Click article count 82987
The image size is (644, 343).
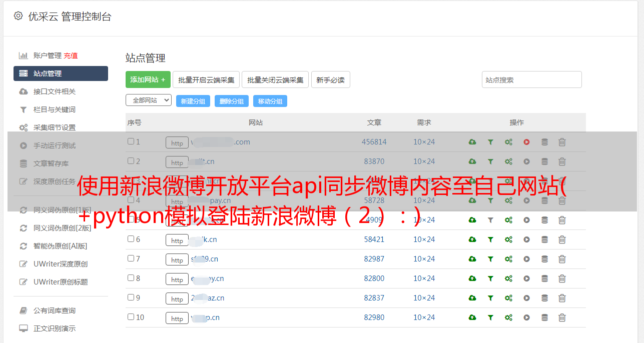374,259
